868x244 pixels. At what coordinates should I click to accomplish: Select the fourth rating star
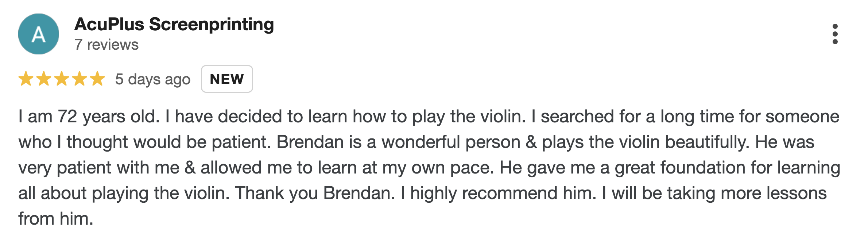(80, 79)
